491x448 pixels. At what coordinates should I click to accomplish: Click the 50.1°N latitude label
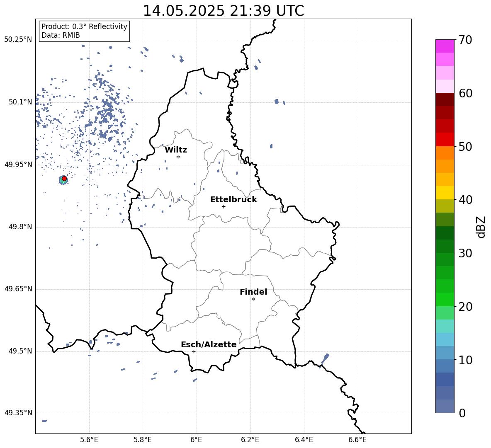[x=20, y=102]
